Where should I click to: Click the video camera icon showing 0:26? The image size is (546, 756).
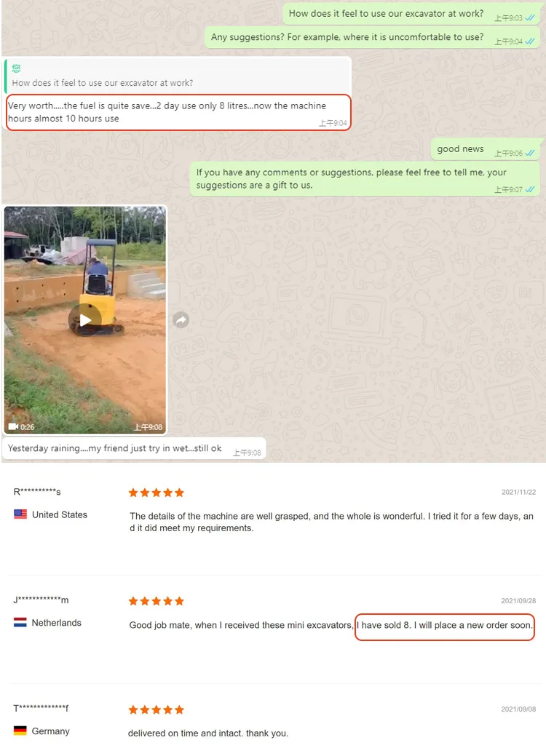tap(13, 426)
